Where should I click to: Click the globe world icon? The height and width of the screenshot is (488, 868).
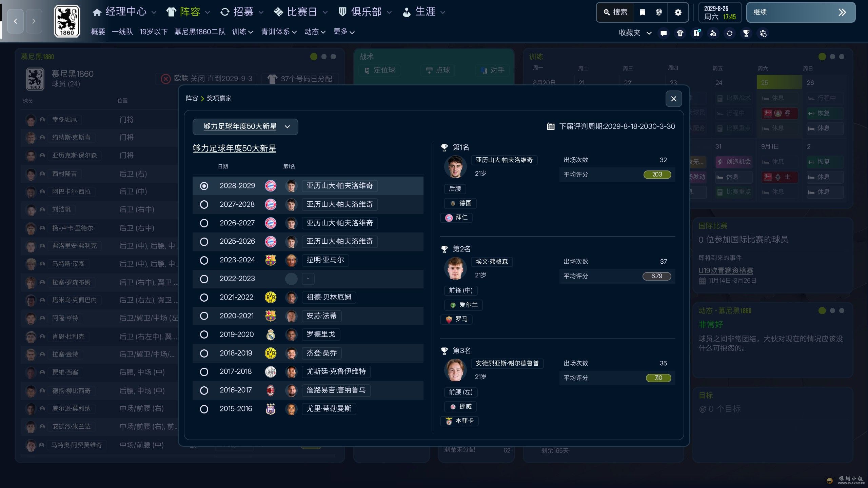658,13
